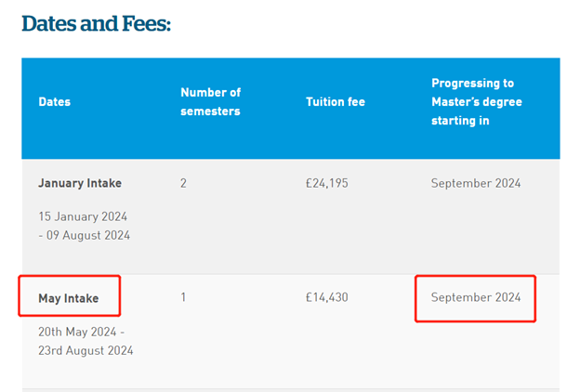Click the Number of semesters header

pyautogui.click(x=210, y=101)
